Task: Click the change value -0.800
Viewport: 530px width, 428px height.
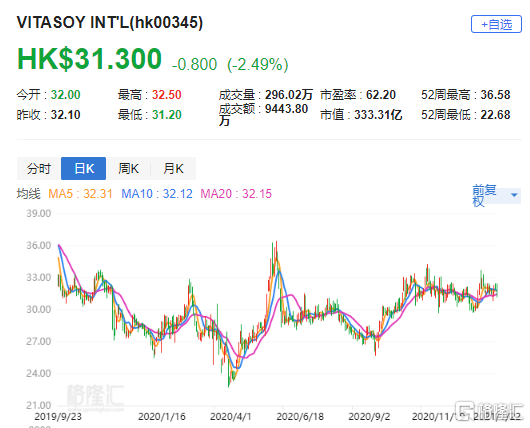Action: tap(194, 64)
